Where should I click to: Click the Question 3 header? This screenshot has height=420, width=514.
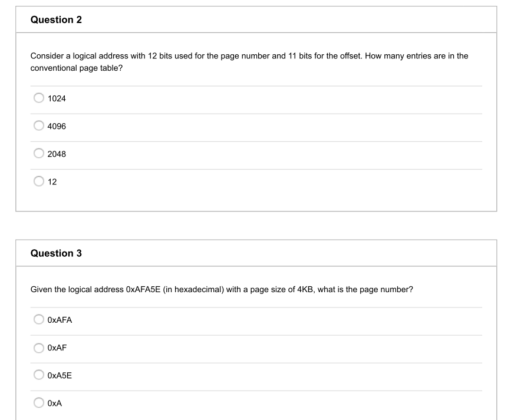[56, 253]
